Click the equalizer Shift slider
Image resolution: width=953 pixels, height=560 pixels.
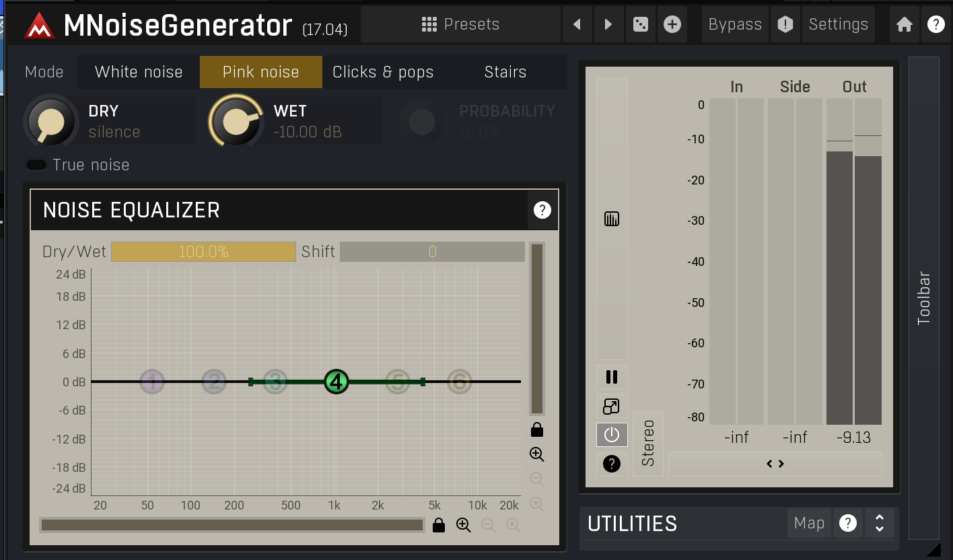(432, 252)
